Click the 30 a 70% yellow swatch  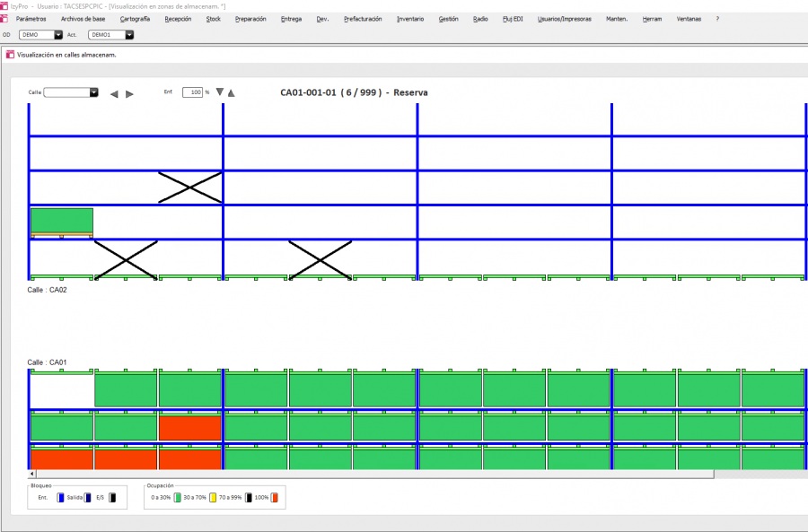[213, 497]
